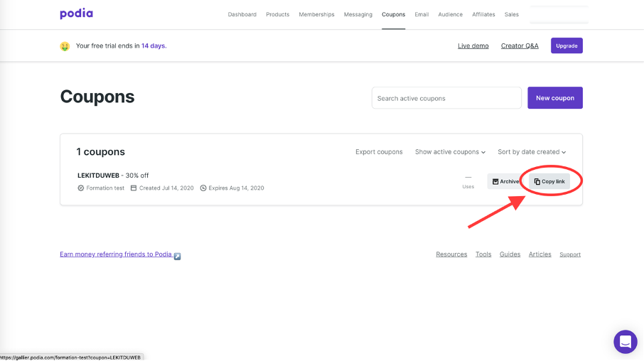This screenshot has height=361, width=644.
Task: Copy link for the LEKITDUWEB coupon
Action: pyautogui.click(x=549, y=181)
